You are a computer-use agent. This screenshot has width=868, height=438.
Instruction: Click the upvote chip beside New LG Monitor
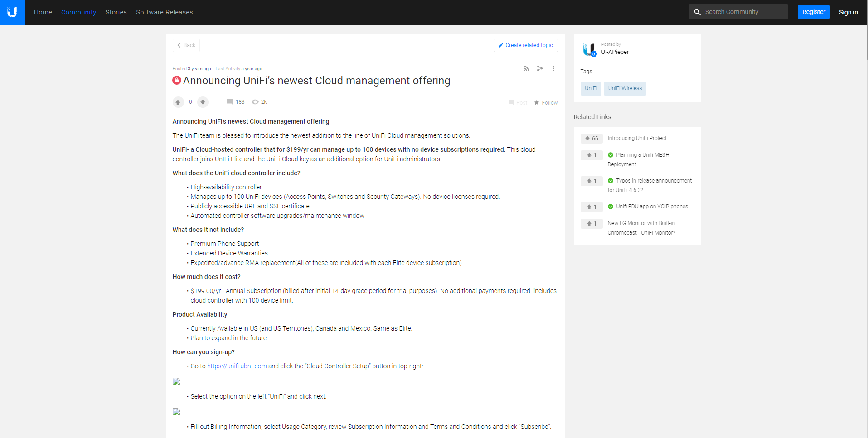[x=592, y=224]
